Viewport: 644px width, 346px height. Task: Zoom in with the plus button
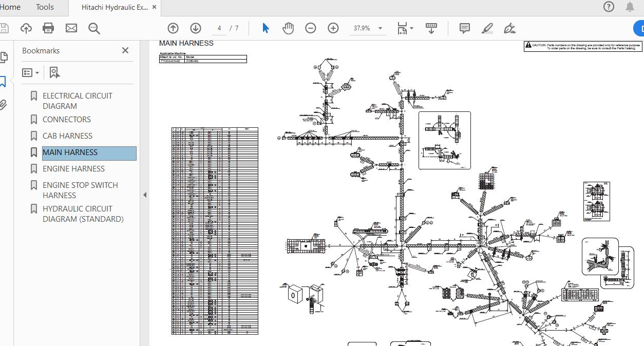(333, 28)
